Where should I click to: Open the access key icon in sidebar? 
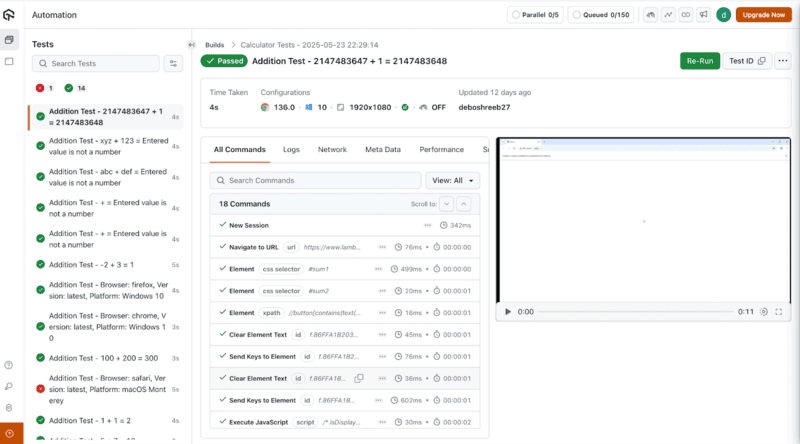[x=9, y=386]
